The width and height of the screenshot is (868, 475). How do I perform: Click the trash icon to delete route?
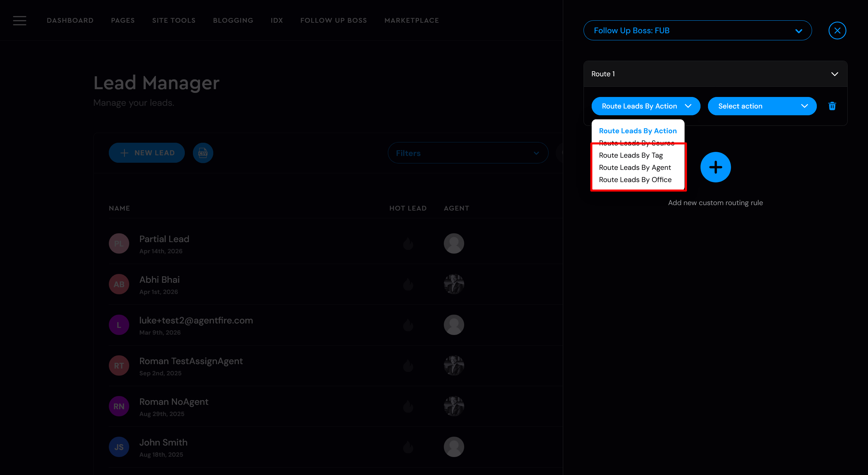(x=832, y=106)
